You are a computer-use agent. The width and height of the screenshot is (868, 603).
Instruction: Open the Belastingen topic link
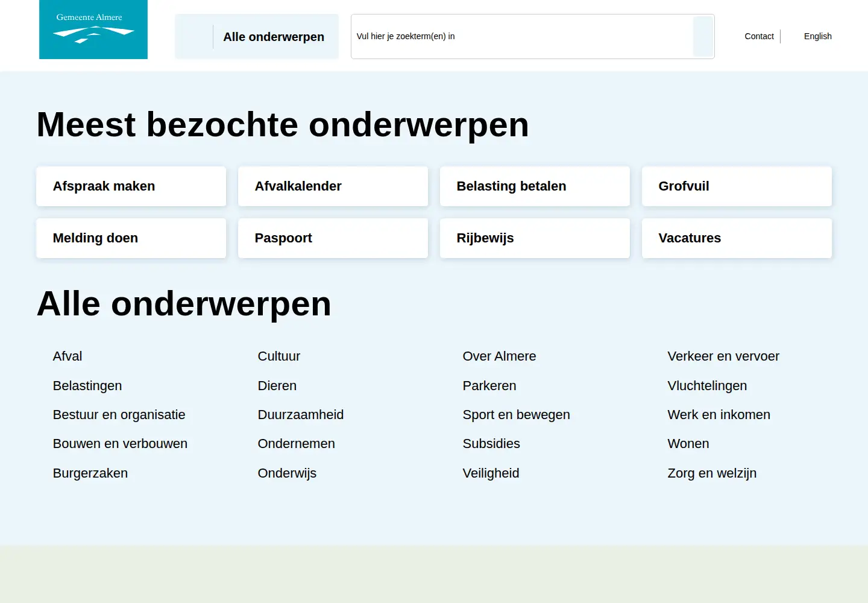[x=87, y=386]
